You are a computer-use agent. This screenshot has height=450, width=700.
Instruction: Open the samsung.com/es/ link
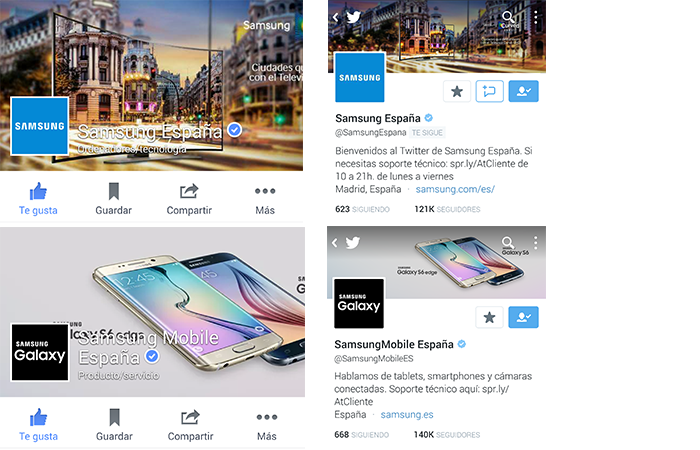[x=455, y=189]
